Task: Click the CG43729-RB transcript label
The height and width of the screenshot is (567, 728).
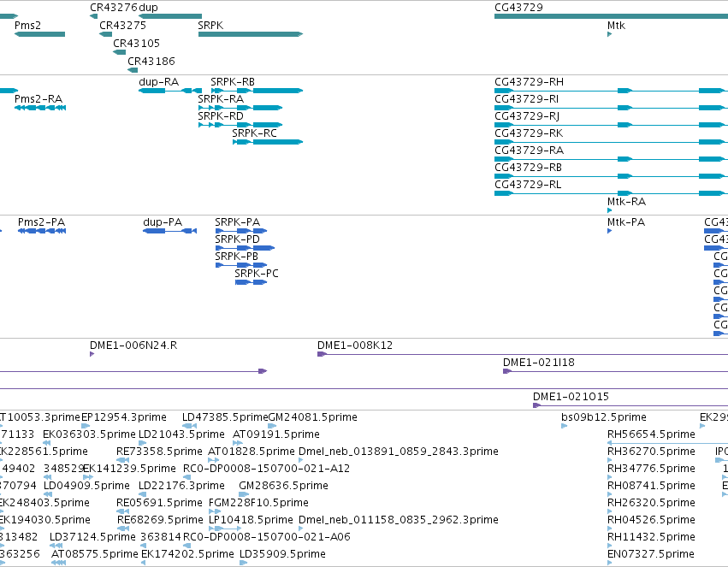Action: click(x=529, y=168)
